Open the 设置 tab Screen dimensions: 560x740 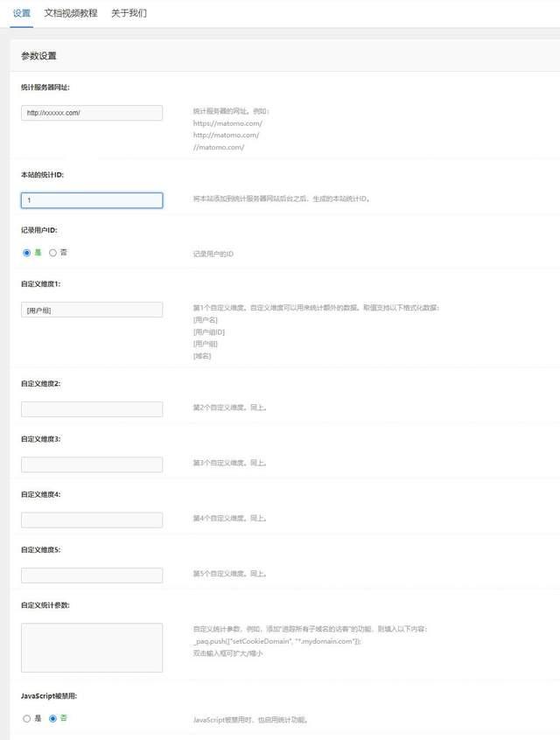(x=21, y=13)
